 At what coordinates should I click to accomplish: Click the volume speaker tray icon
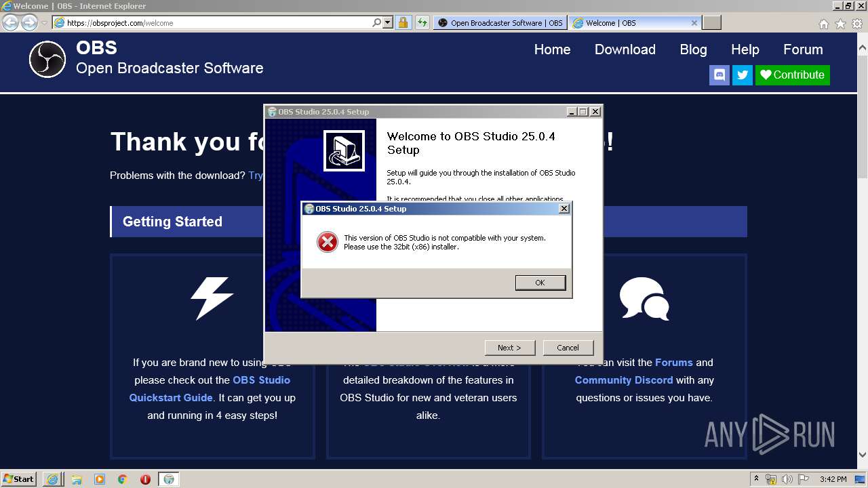pos(787,479)
